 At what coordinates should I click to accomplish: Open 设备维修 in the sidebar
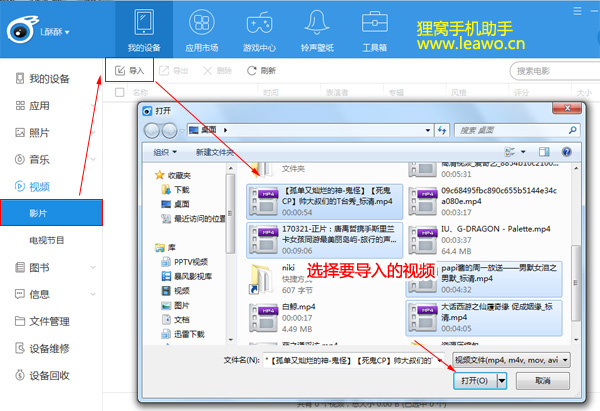point(42,348)
